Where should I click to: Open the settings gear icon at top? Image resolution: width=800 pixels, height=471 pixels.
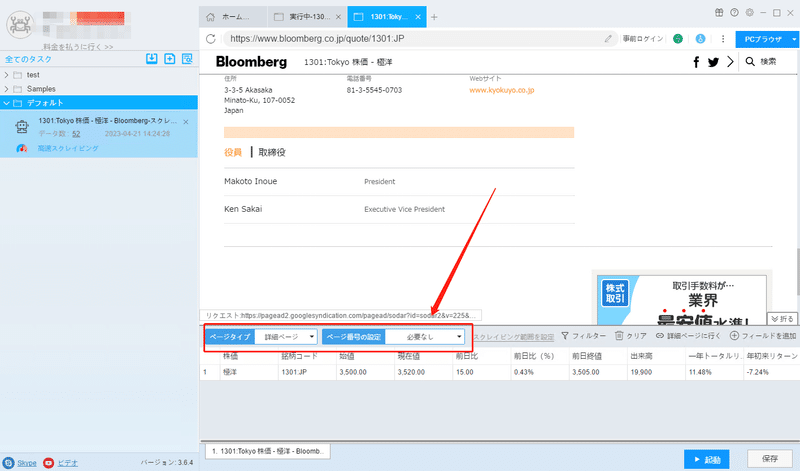pos(749,13)
